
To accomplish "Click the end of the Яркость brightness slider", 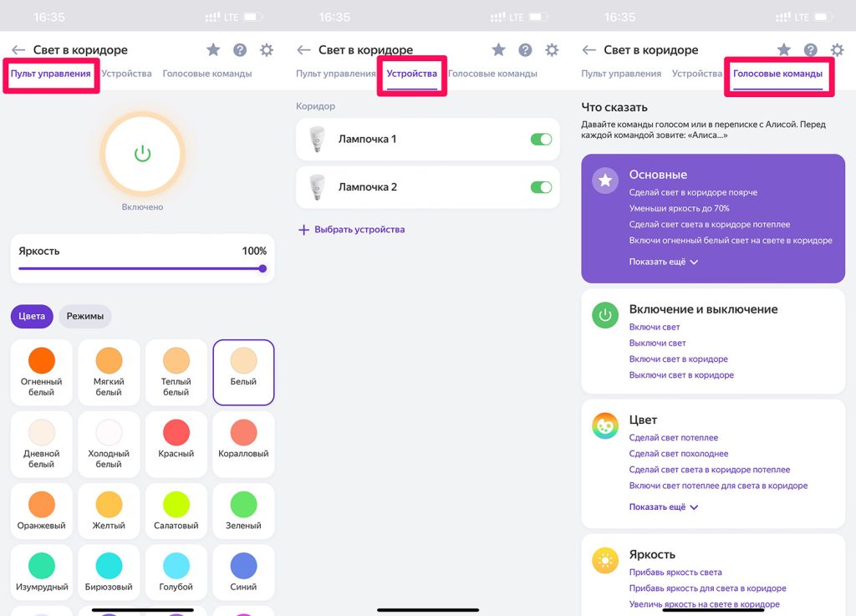I will click(262, 268).
